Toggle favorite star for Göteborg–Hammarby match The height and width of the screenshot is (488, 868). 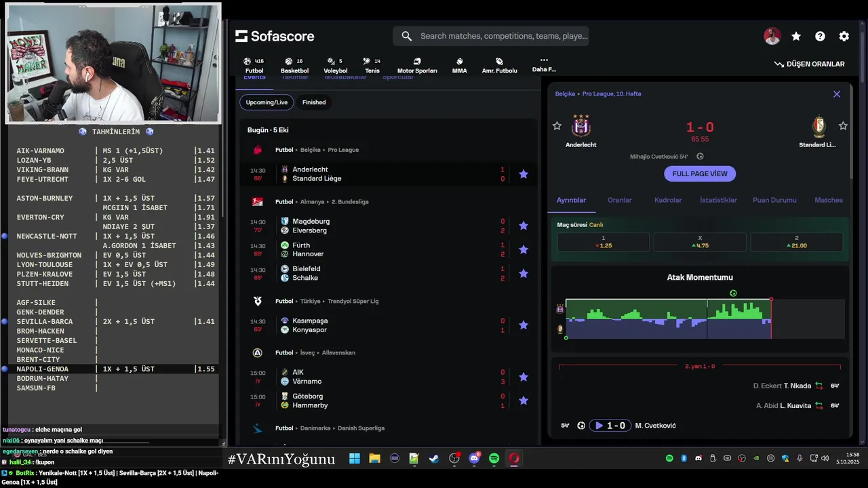(x=524, y=401)
